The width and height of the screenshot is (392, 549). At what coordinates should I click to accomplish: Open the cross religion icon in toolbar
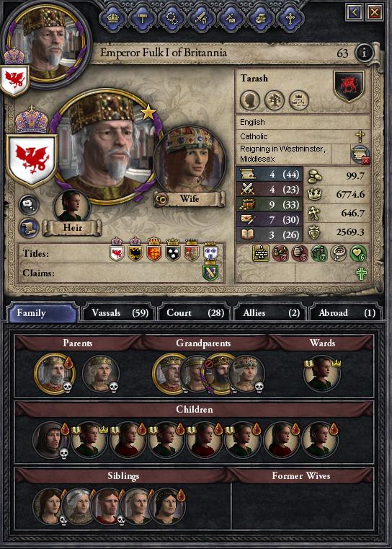pos(290,18)
